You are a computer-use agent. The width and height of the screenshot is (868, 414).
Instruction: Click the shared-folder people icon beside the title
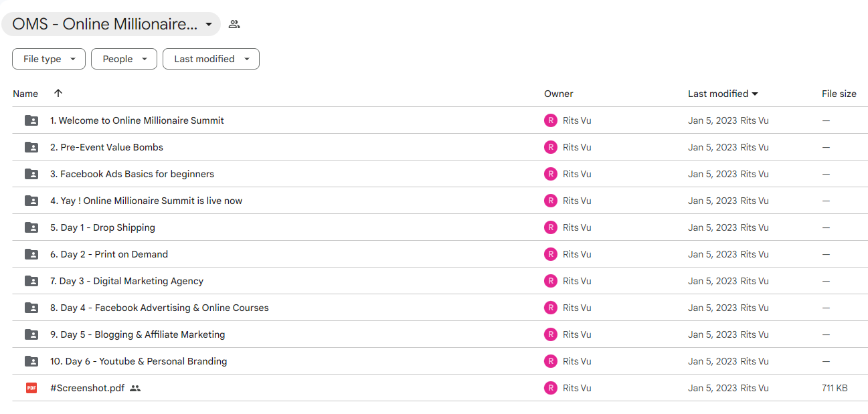click(234, 24)
